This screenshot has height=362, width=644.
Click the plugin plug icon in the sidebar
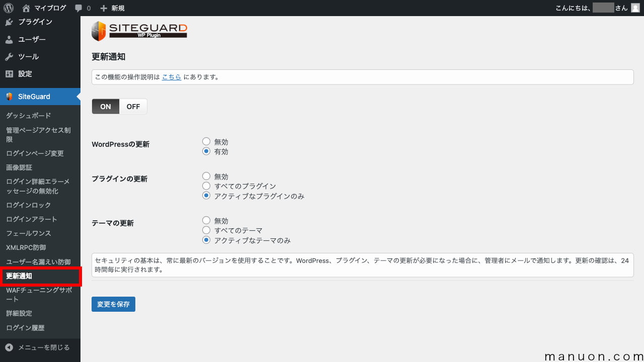pyautogui.click(x=9, y=22)
